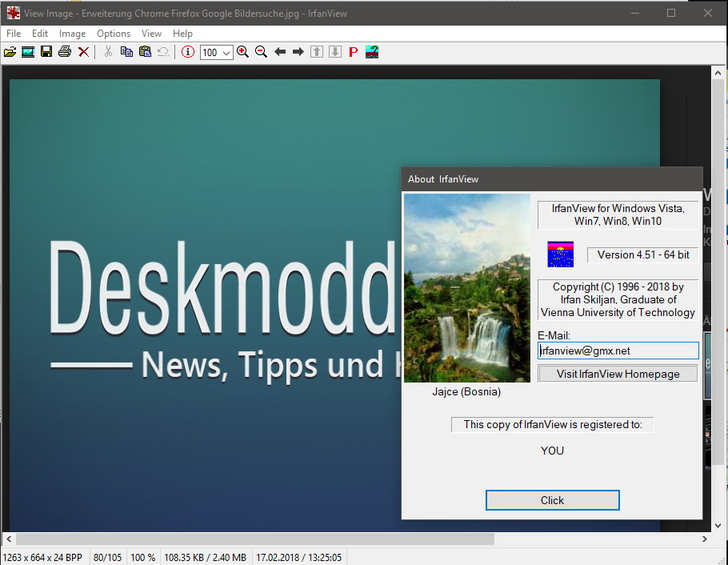This screenshot has width=728, height=565.
Task: Open the Options menu
Action: click(114, 34)
